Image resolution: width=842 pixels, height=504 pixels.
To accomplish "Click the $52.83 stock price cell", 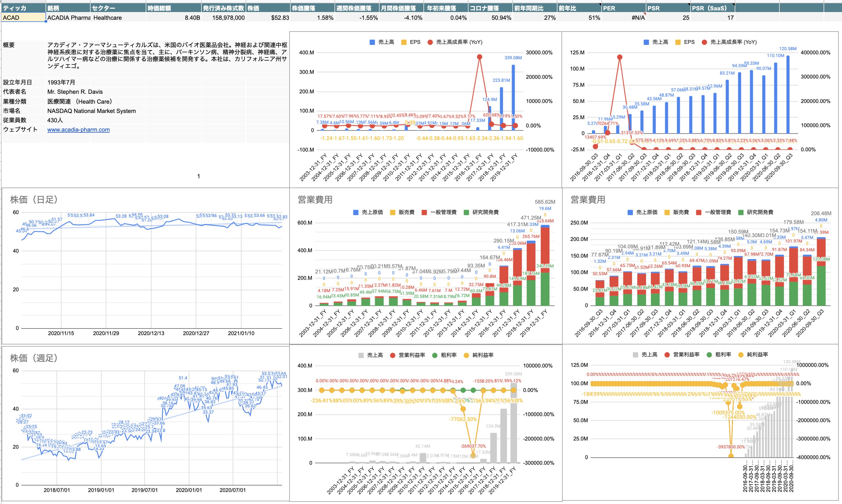I will pyautogui.click(x=268, y=18).
